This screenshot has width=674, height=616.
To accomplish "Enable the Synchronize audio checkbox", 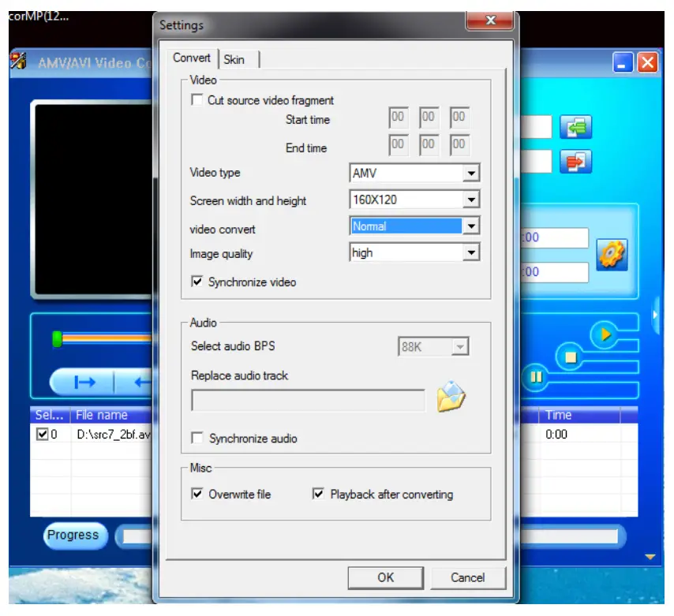I will 197,438.
